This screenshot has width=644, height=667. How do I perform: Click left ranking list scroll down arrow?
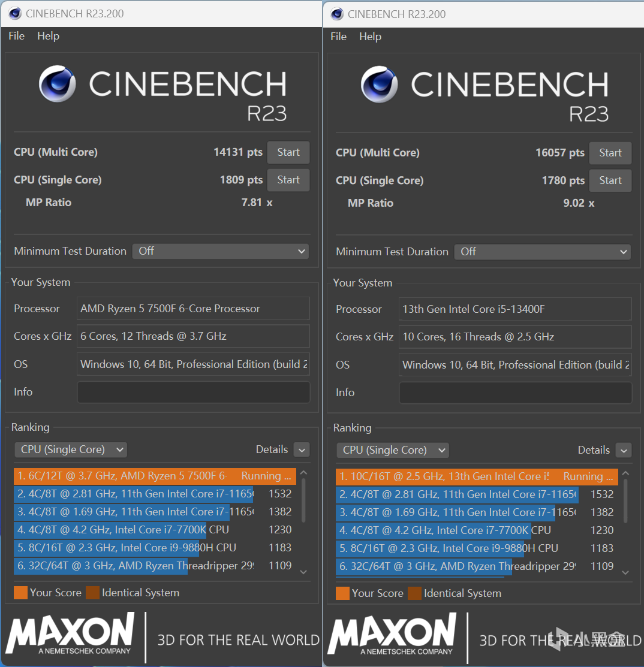coord(303,572)
